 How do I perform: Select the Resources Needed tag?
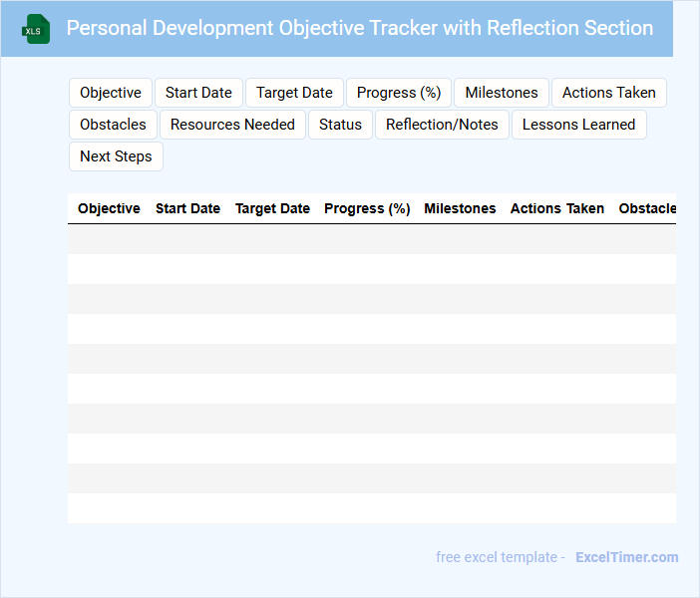point(232,125)
